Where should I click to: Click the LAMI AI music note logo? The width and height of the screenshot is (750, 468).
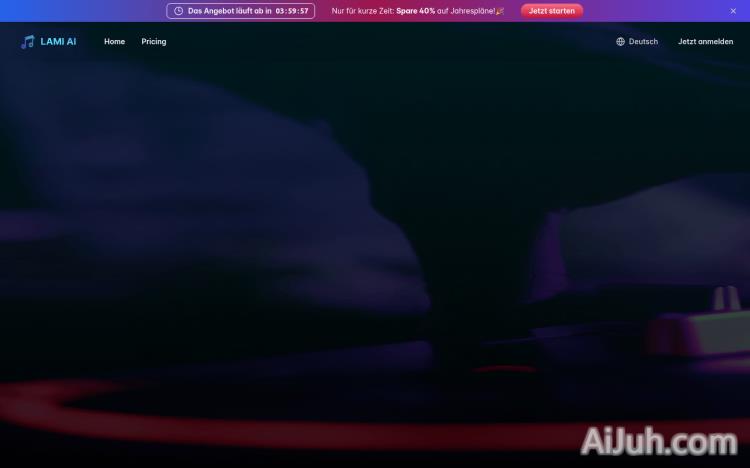click(27, 42)
